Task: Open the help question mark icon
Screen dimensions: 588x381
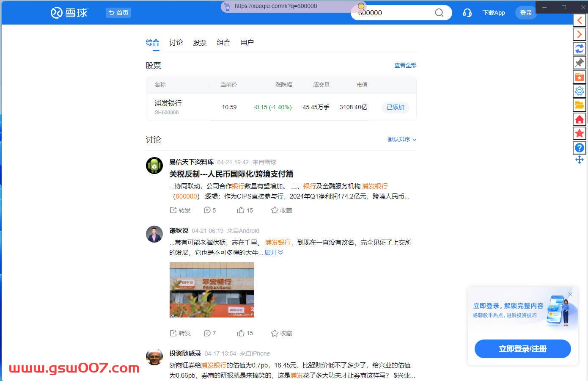Action: (580, 148)
